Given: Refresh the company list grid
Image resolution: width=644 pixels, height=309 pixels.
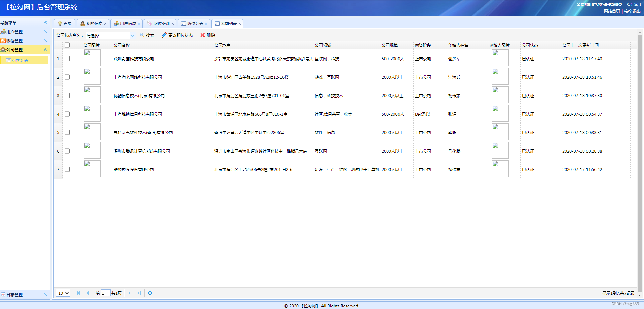Looking at the screenshot, I should (x=150, y=293).
